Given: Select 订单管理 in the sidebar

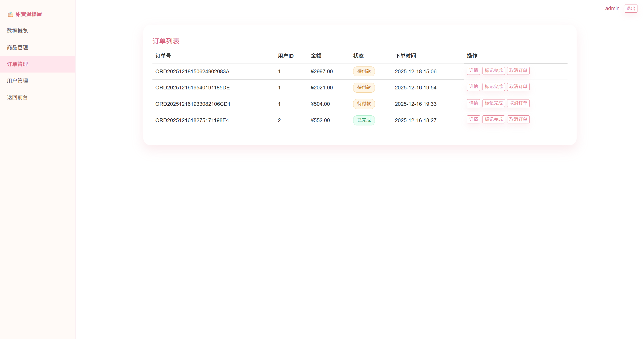Looking at the screenshot, I should (x=17, y=64).
